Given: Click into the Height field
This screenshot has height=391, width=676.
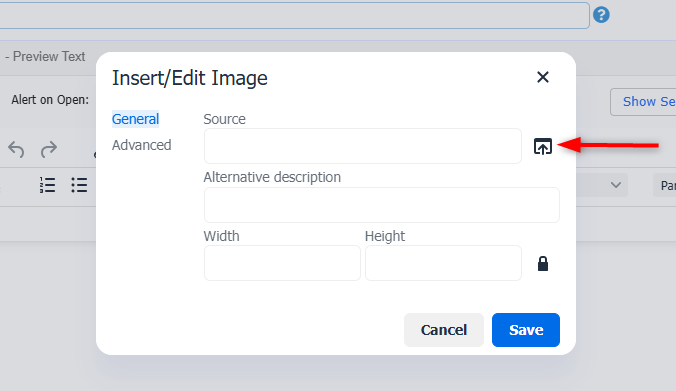Looking at the screenshot, I should coord(443,263).
